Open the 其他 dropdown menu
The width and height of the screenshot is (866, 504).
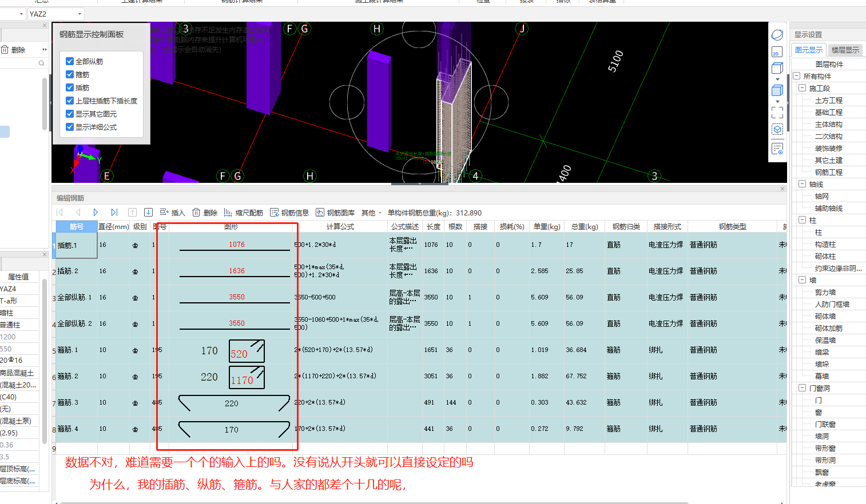point(371,213)
